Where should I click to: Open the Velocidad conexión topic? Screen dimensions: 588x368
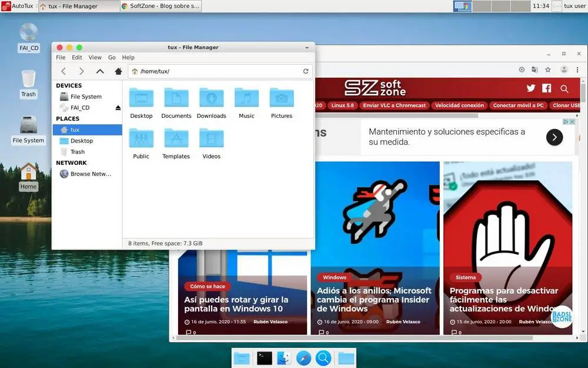pyautogui.click(x=459, y=105)
